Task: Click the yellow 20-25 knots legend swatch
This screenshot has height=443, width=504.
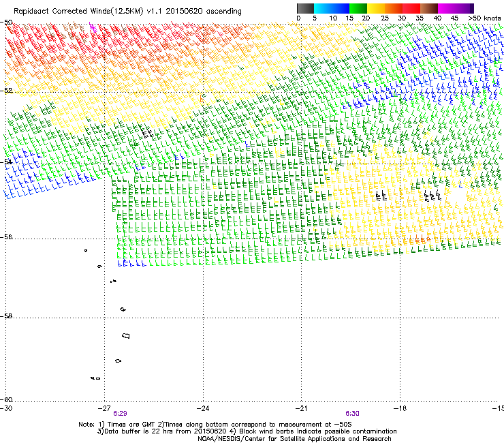Action: 376,8
